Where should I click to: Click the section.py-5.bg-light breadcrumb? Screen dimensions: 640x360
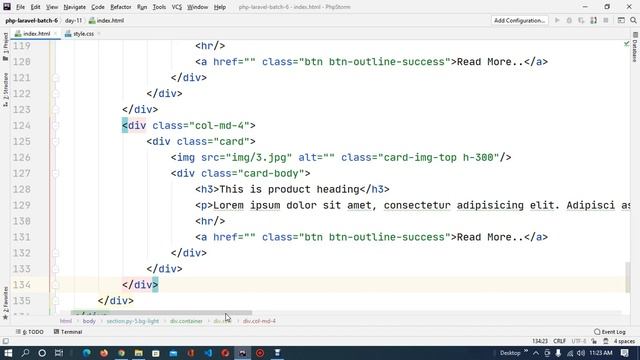133,321
